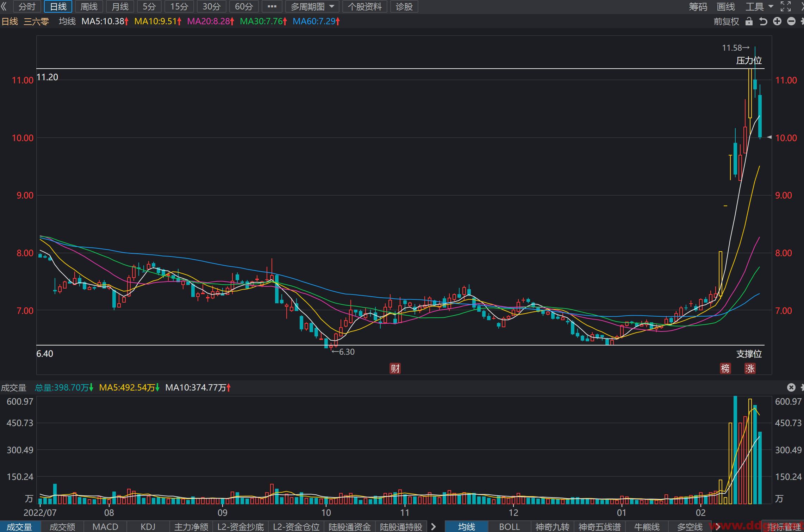The height and width of the screenshot is (532, 804).
Task: Click the volume MA10:374.77万 label
Action: click(198, 388)
